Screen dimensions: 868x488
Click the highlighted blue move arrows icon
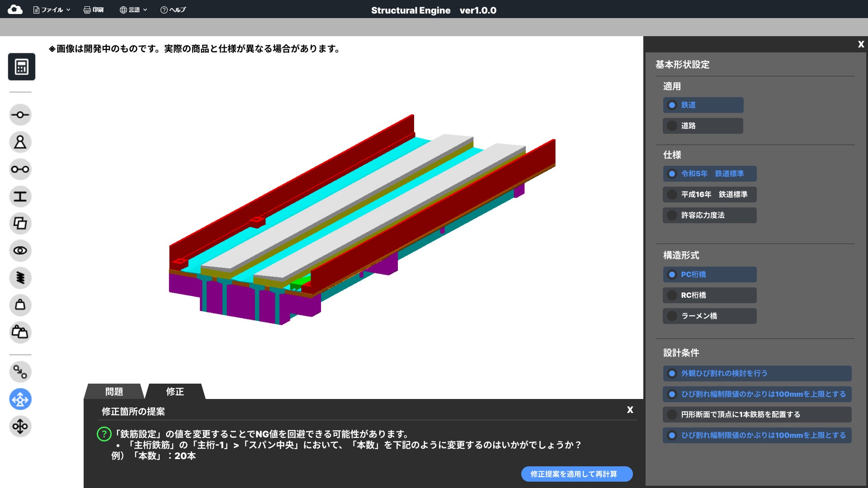[x=20, y=399]
